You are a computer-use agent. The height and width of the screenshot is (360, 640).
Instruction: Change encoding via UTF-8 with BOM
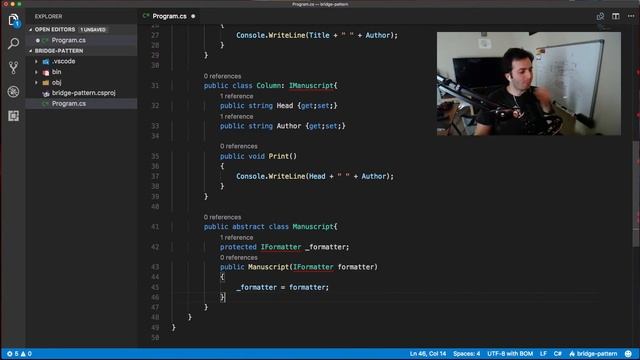click(510, 354)
